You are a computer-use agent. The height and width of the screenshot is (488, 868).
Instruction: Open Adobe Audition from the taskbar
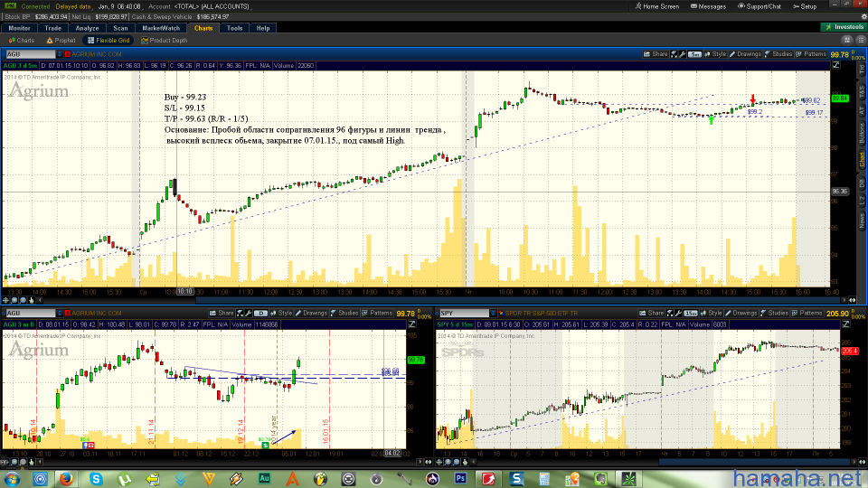pos(264,478)
